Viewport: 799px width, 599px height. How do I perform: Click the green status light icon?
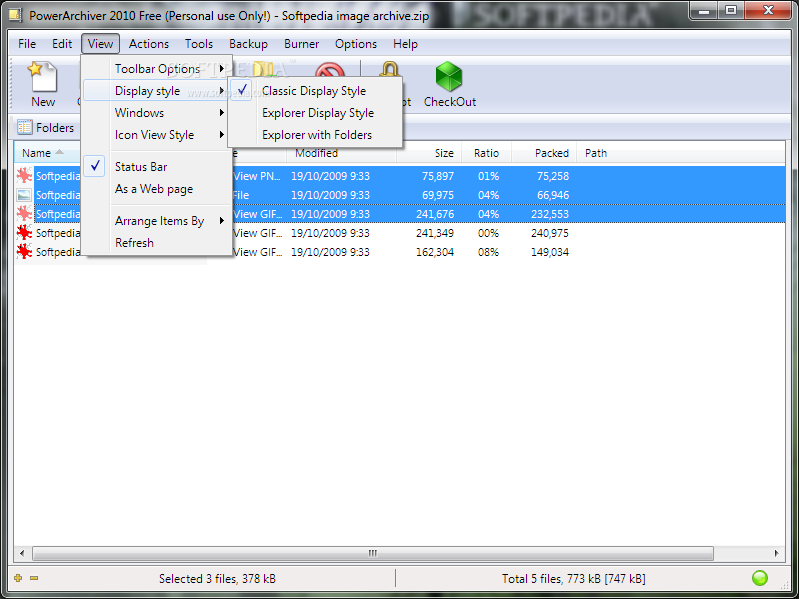tap(760, 578)
